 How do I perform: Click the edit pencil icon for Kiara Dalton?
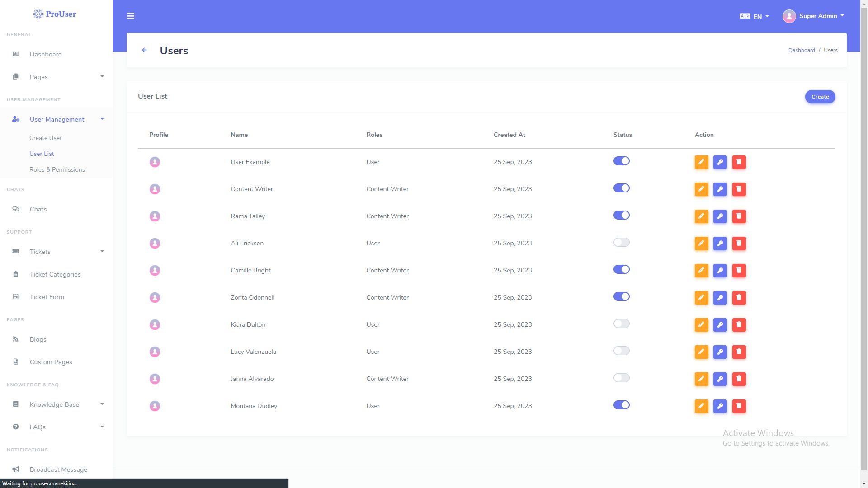[701, 325]
